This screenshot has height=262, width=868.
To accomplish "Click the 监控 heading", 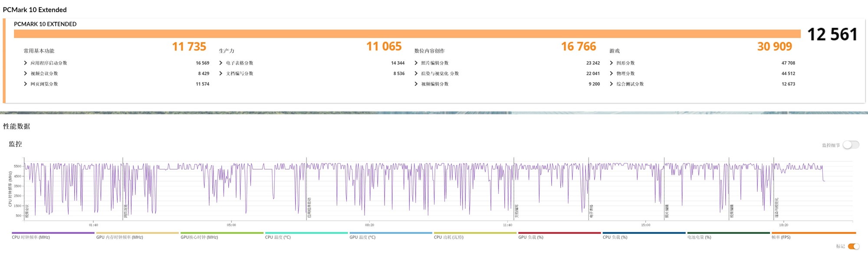I will 15,144.
